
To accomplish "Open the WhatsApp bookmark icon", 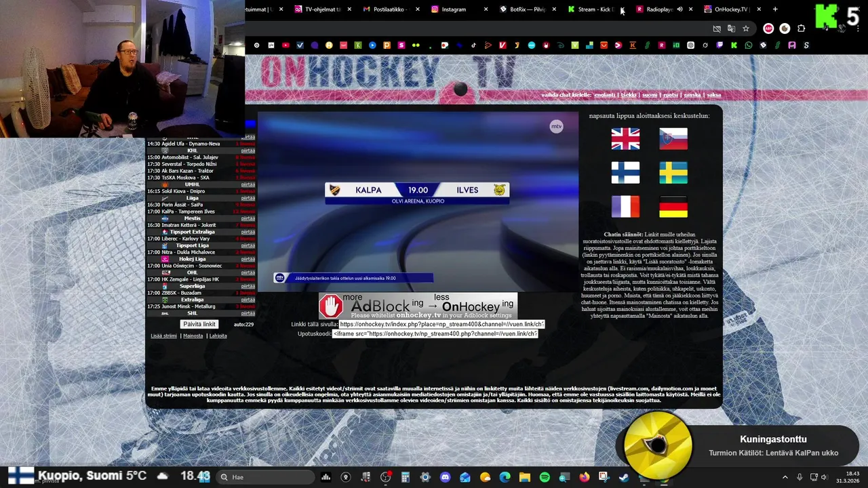I will pyautogui.click(x=749, y=45).
